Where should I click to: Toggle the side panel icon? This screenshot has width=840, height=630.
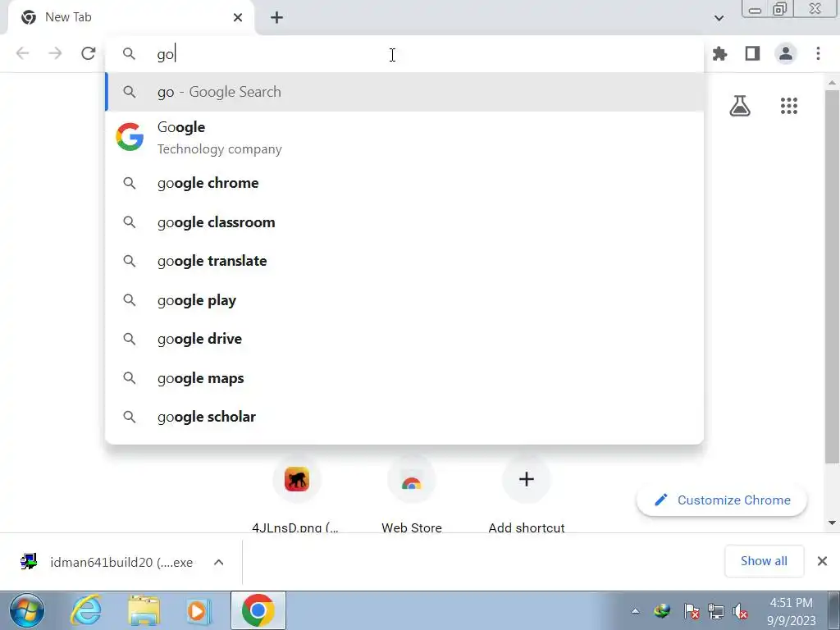pos(753,53)
